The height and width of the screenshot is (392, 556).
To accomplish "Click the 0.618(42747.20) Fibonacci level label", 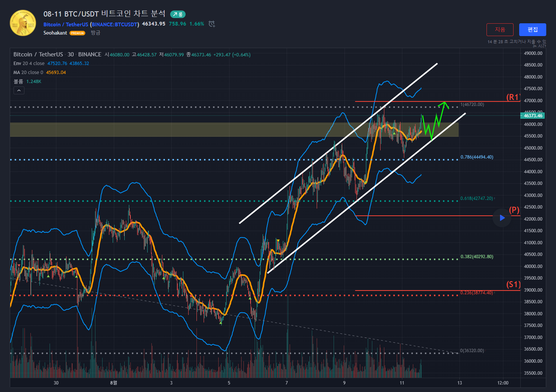I will click(x=476, y=198).
